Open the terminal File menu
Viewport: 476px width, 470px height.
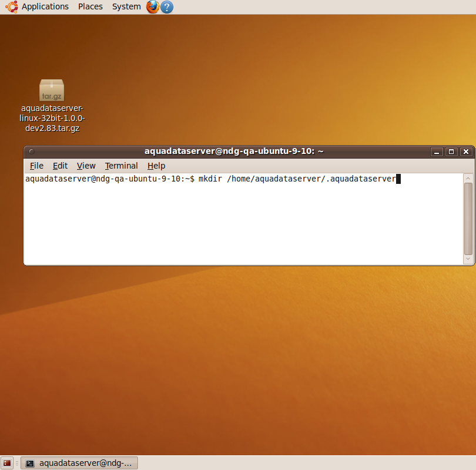coord(37,166)
